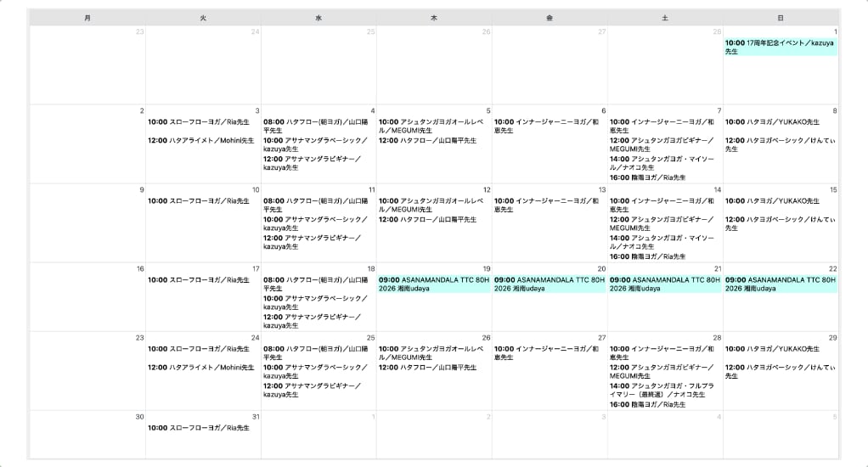Select 14:00 アシュタンガヨガ・フルプライマリー on the 28th
This screenshot has width=868, height=467.
click(x=664, y=390)
